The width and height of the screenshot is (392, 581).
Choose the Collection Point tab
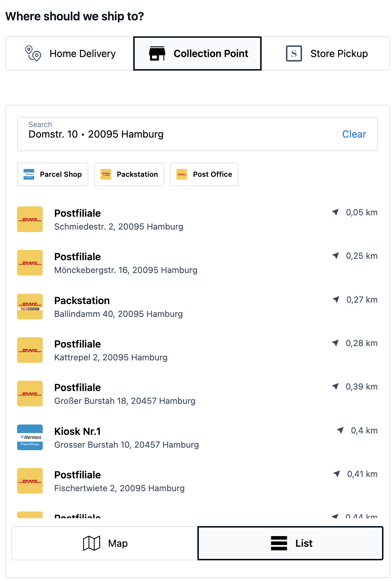[197, 53]
